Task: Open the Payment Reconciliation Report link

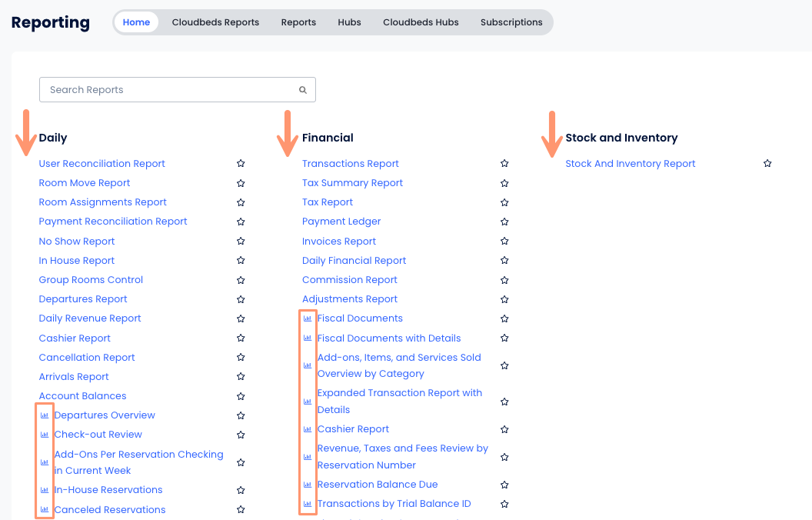Action: (x=113, y=222)
